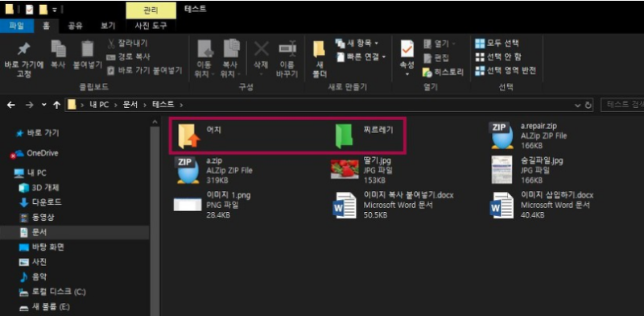Click the refresh icon beside the address bar
Viewport: 644px width, 316px height.
point(588,106)
